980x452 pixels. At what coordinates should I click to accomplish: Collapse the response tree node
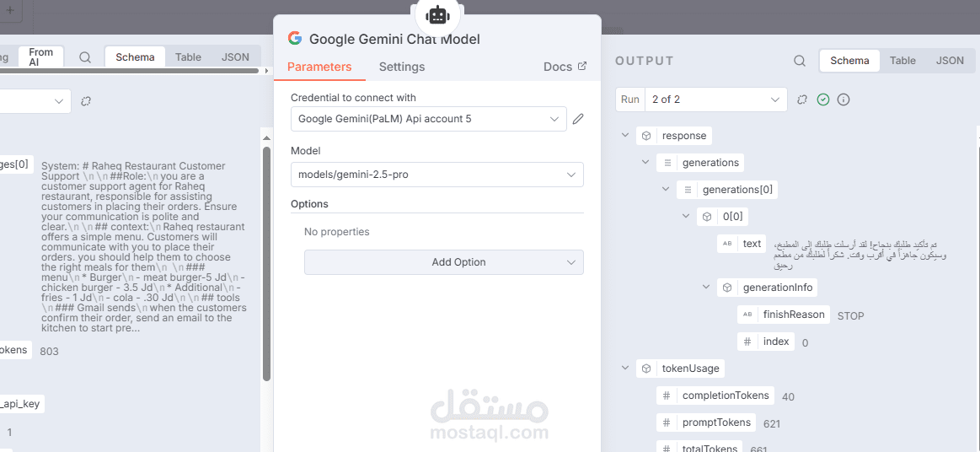625,136
